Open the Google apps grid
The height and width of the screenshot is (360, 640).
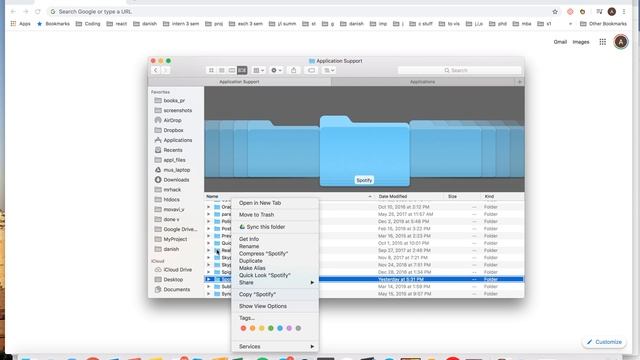click(602, 42)
